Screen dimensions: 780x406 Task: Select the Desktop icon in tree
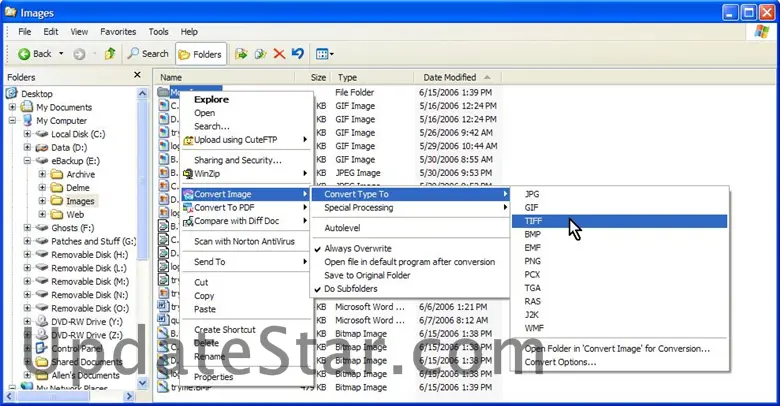tap(11, 93)
